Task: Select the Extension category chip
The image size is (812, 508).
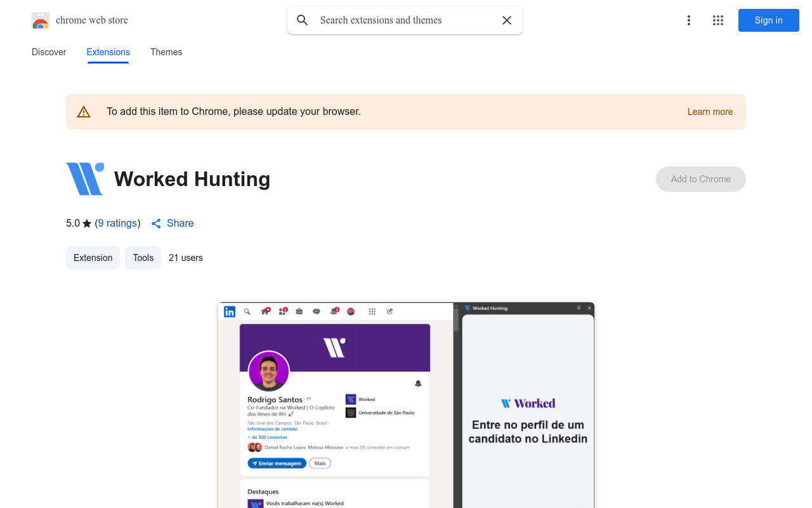Action: click(93, 258)
